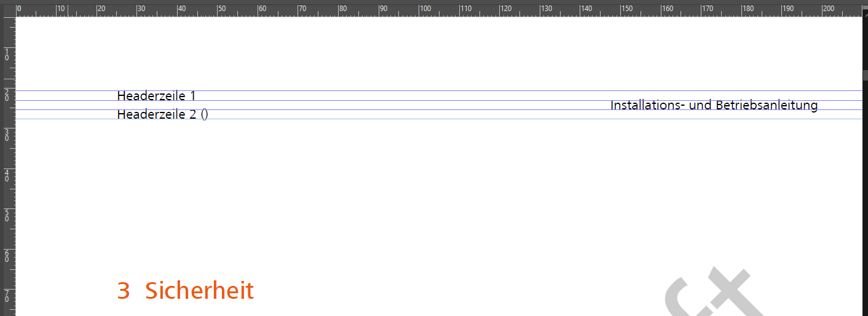Click the 150 mark on horizontal ruler
The image size is (868, 316).
(x=626, y=9)
